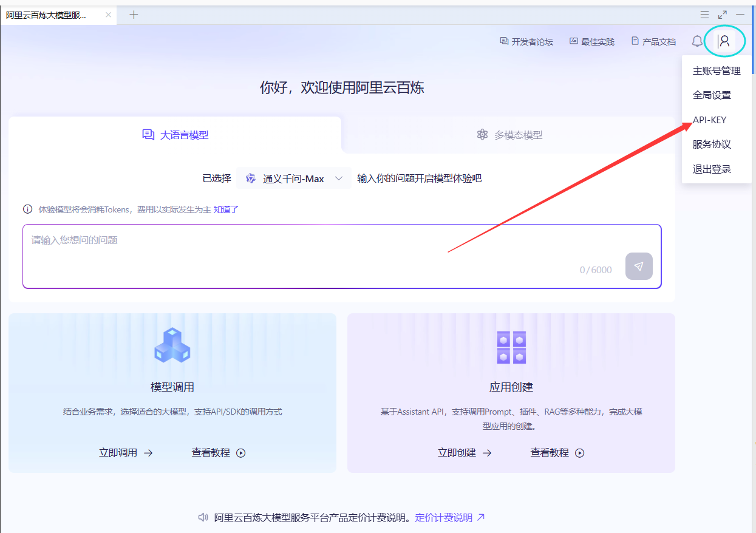Focus the 请输入您想问的问题 input box
This screenshot has width=756, height=533.
342,256
